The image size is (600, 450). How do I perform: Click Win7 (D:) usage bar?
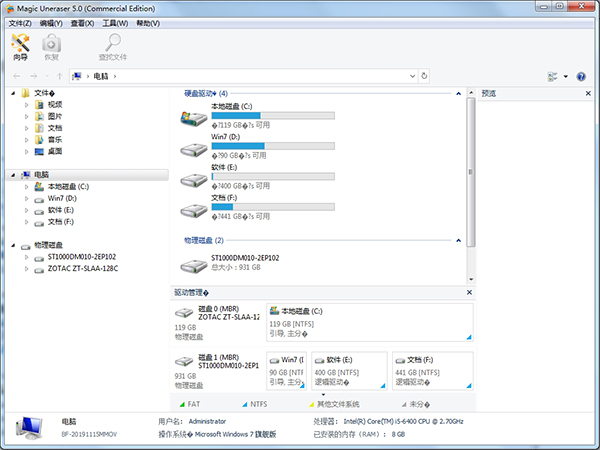point(273,146)
